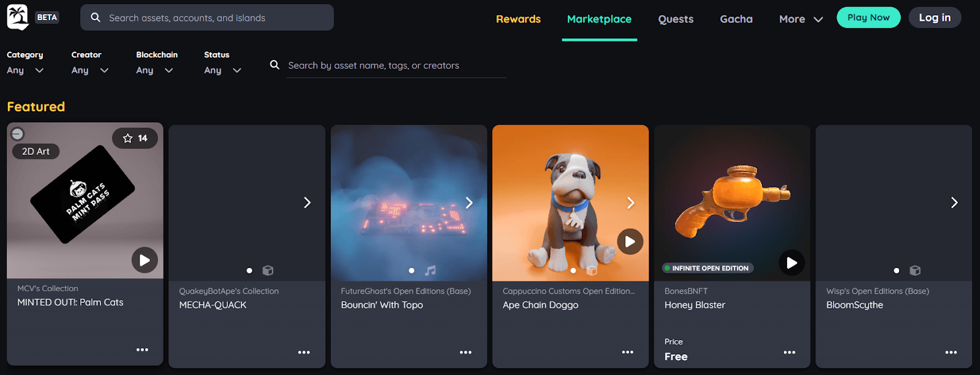980x375 pixels.
Task: Click the star favorite icon on Palm Cats
Action: pos(128,138)
